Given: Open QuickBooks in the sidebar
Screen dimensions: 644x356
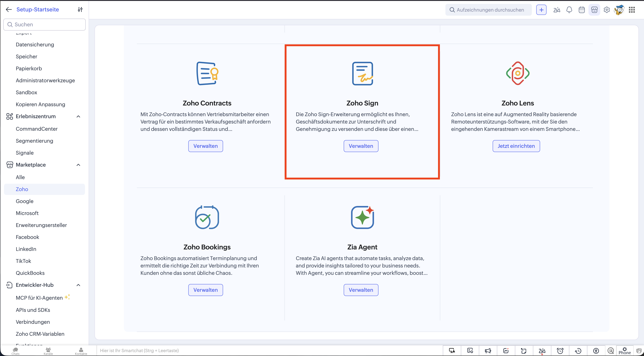Looking at the screenshot, I should [x=30, y=273].
